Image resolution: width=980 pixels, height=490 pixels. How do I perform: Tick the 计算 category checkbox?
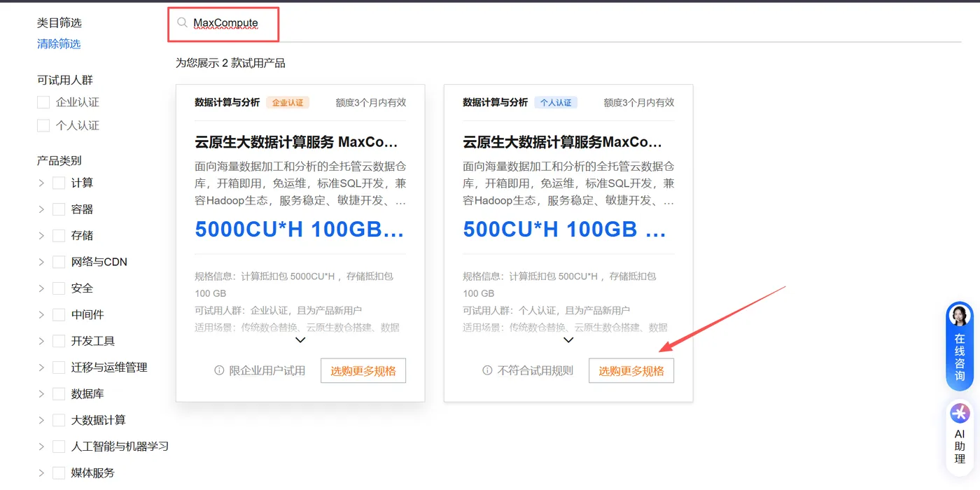coord(59,183)
